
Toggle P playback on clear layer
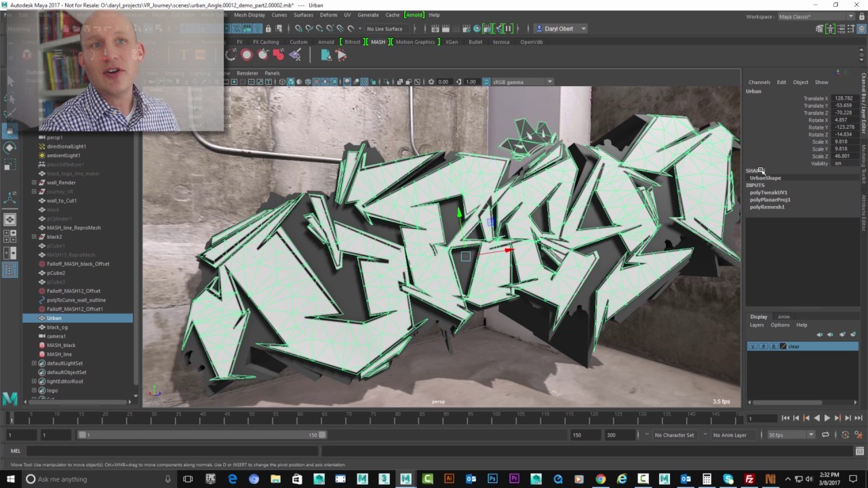tap(763, 346)
